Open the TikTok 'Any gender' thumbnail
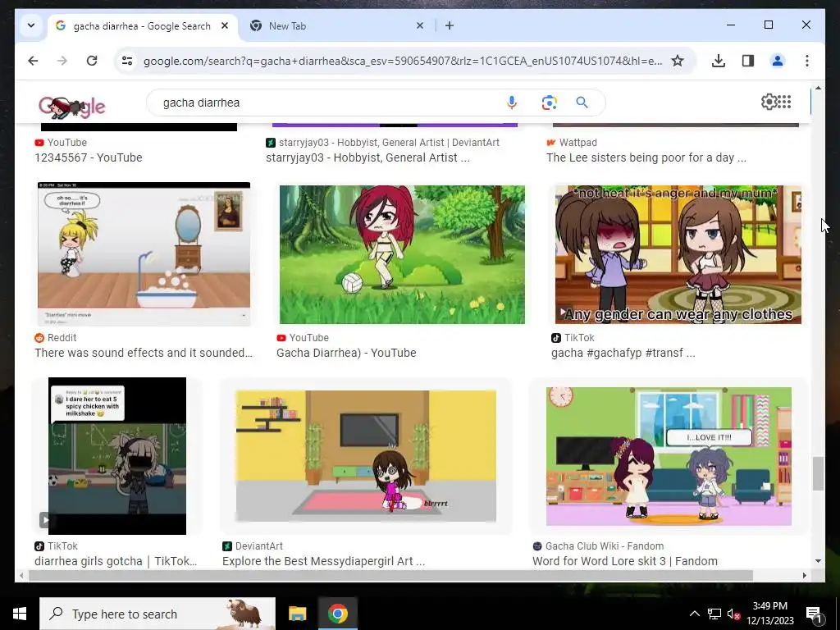 (678, 254)
